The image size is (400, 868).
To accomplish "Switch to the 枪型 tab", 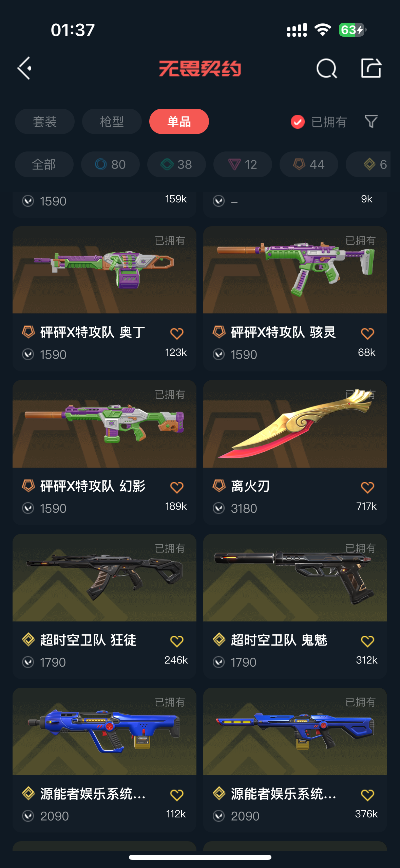I will tap(112, 122).
